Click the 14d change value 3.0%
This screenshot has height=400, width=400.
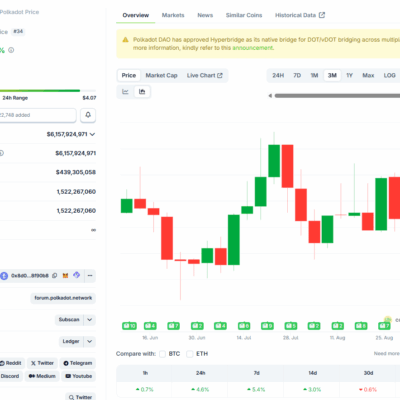312,389
